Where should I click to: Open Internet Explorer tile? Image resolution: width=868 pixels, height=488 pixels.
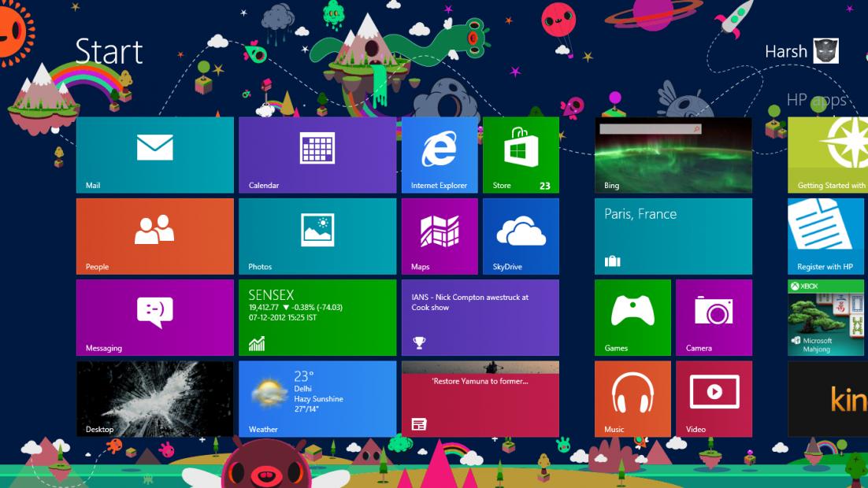click(x=440, y=155)
